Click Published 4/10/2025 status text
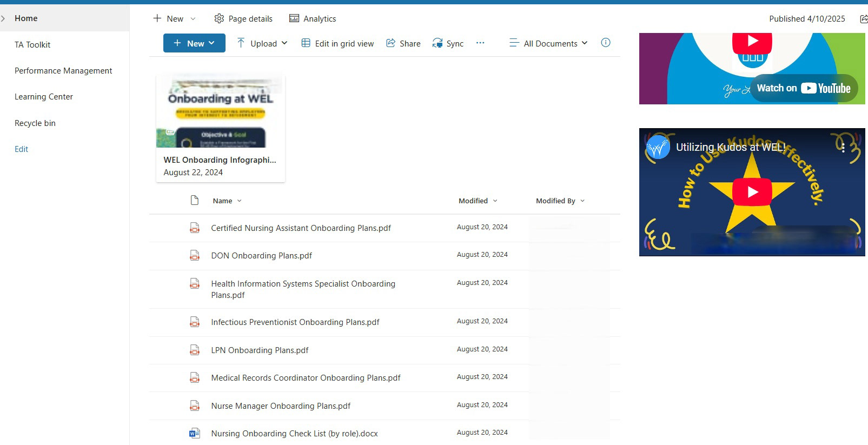Viewport: 868px width, 445px height. 807,19
